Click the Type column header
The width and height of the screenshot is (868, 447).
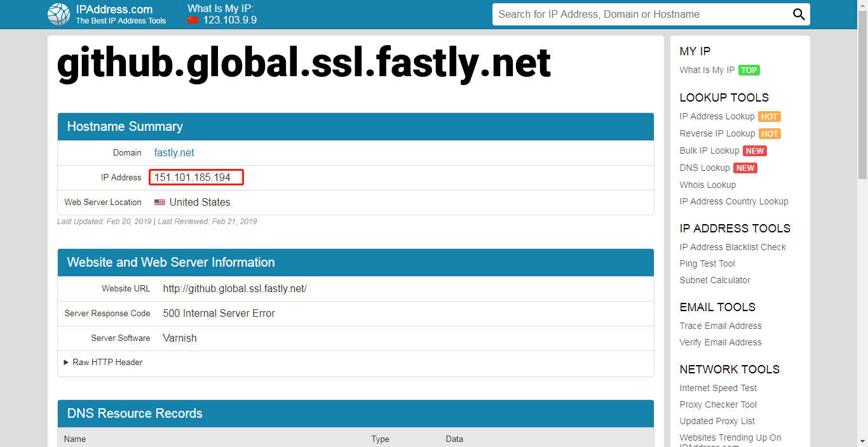(x=381, y=439)
